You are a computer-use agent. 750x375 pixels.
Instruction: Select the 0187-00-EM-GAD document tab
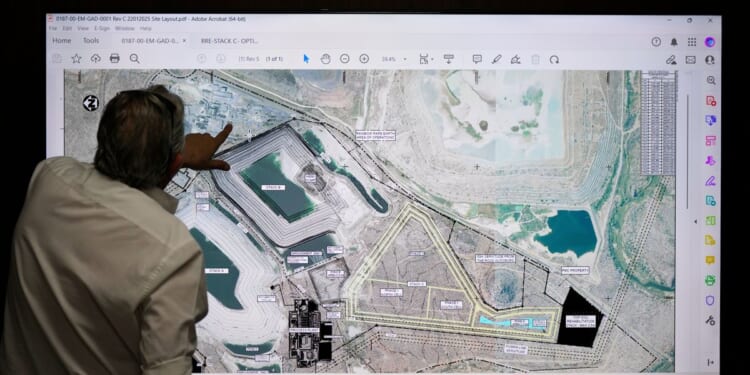coord(149,41)
